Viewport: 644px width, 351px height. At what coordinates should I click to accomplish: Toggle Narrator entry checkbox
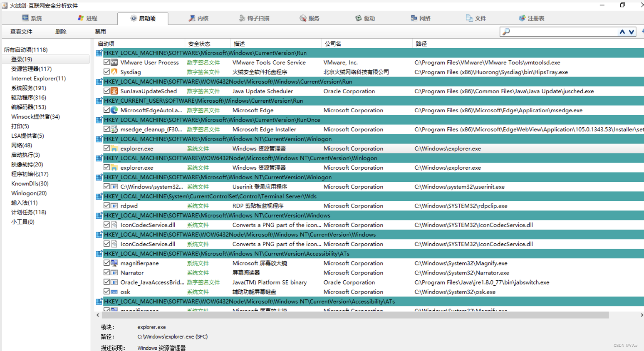pyautogui.click(x=107, y=273)
